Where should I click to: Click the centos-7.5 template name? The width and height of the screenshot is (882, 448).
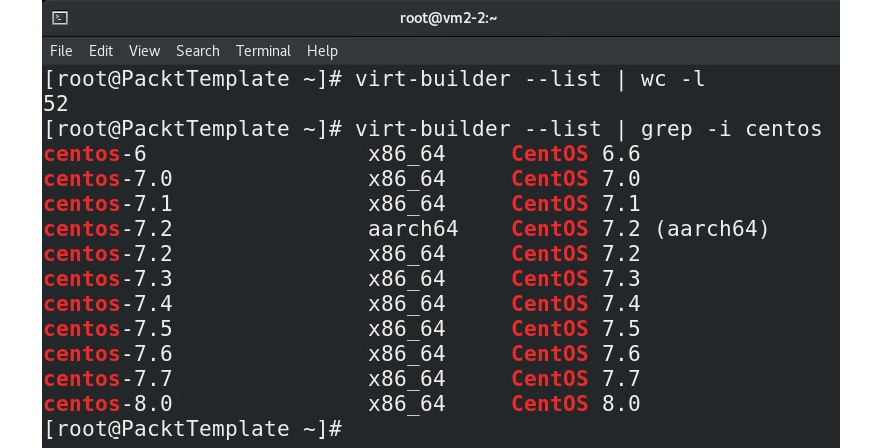click(x=108, y=329)
